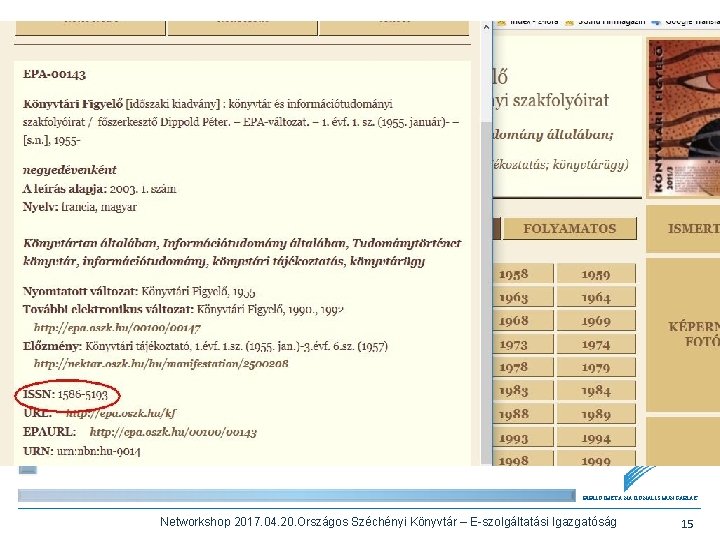Open the 1959 year volume
This screenshot has width=720, height=540.
(x=596, y=274)
